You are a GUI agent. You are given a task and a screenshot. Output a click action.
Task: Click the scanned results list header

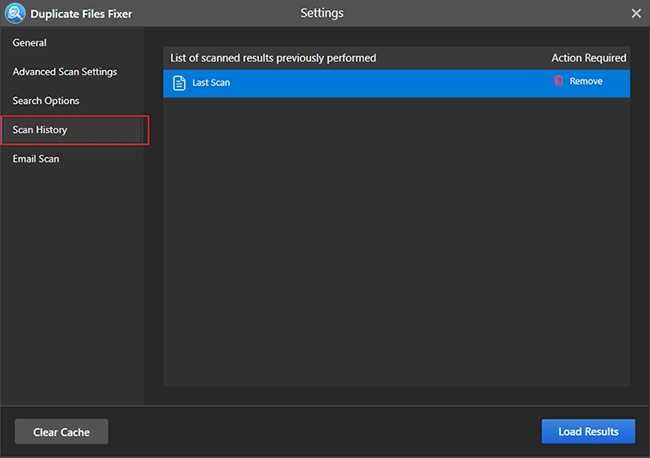pyautogui.click(x=273, y=58)
